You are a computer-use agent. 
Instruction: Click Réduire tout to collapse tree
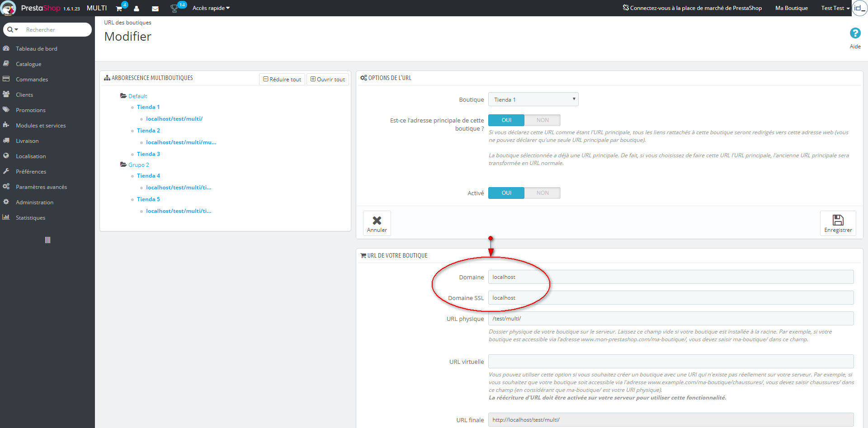point(282,79)
